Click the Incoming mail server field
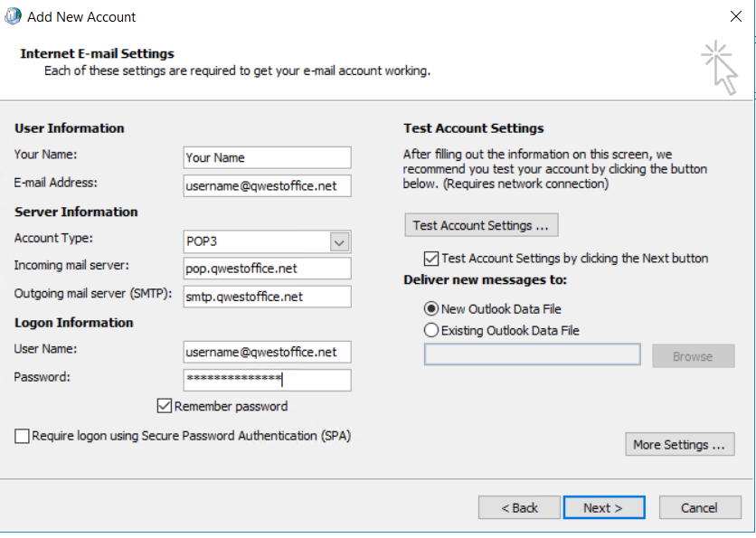Image resolution: width=756 pixels, height=538 pixels. [266, 269]
